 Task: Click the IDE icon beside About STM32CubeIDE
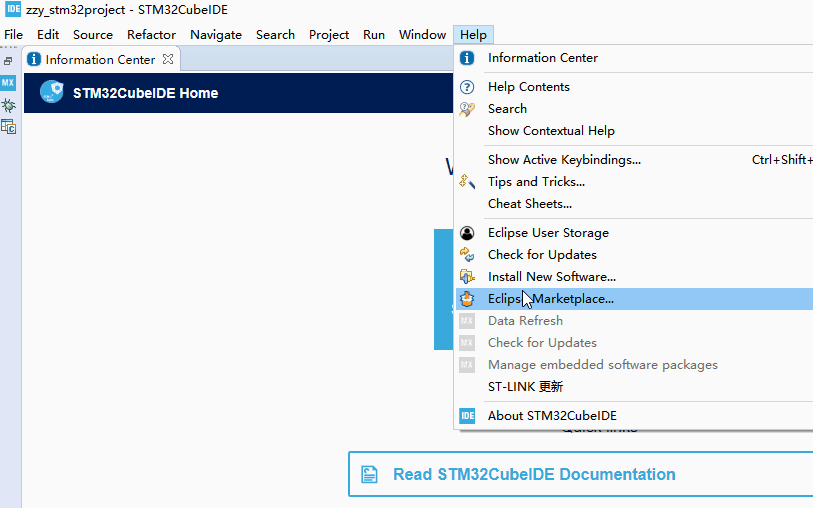(467, 416)
